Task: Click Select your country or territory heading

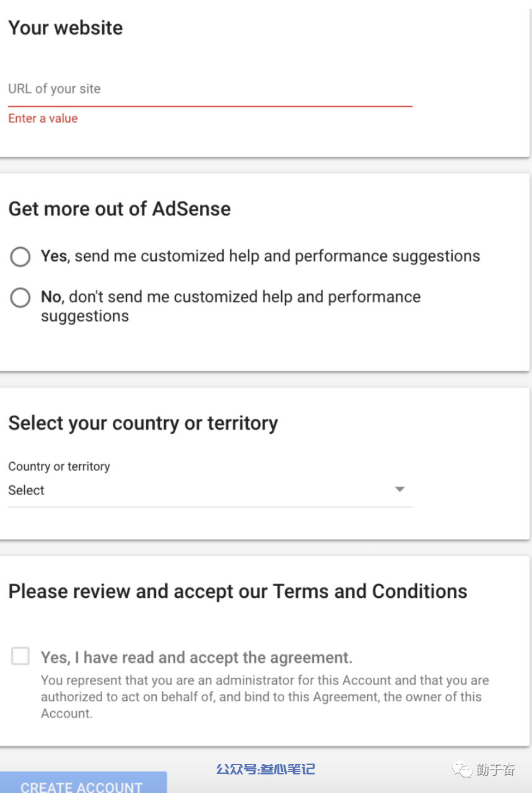Action: 143,423
